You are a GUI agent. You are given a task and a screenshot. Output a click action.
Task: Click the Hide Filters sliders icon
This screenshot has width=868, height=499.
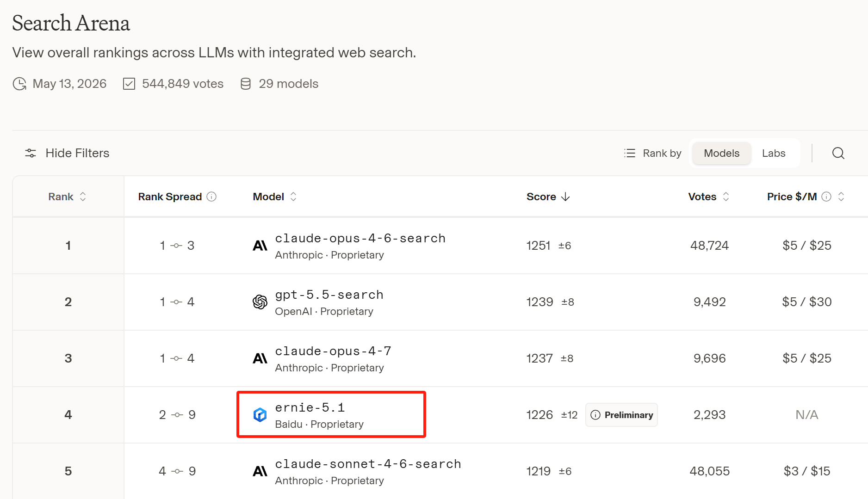click(x=31, y=153)
